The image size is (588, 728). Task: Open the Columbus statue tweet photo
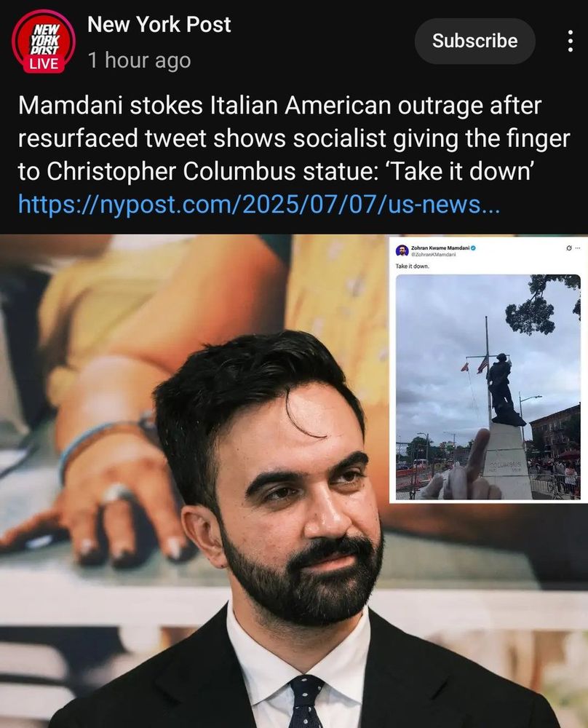[x=488, y=387]
